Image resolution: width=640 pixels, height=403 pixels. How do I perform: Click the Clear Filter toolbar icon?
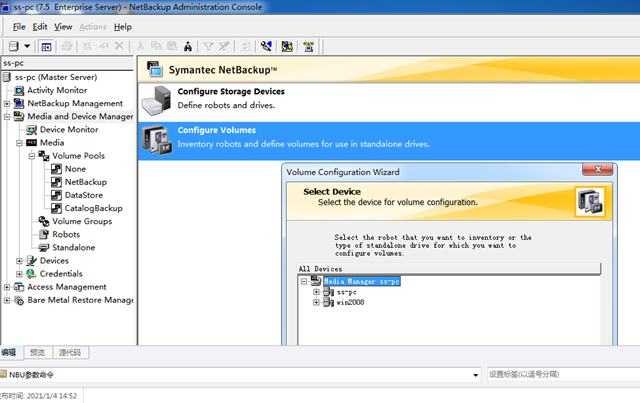click(x=224, y=46)
